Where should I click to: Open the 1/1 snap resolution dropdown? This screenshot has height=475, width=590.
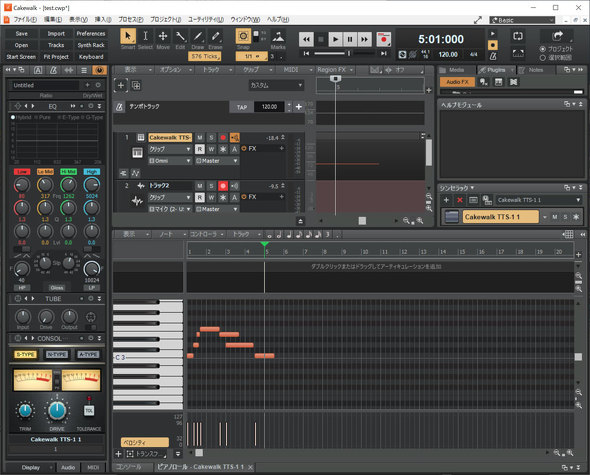click(252, 56)
